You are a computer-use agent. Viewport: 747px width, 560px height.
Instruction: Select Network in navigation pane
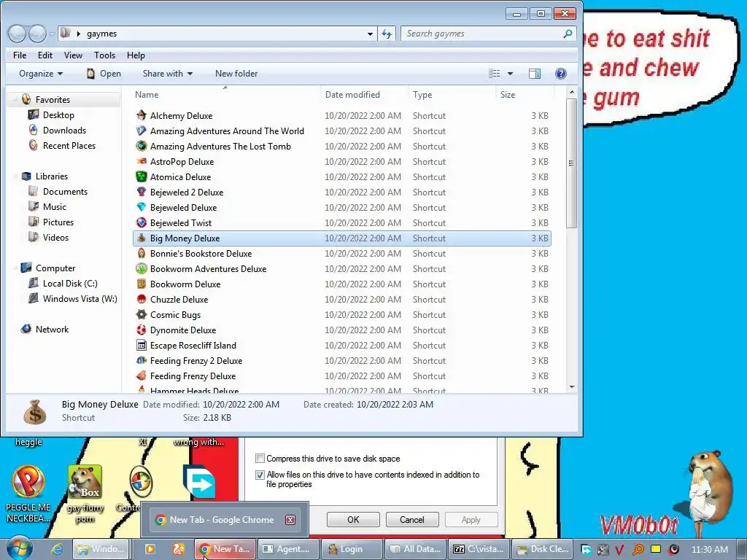point(52,329)
